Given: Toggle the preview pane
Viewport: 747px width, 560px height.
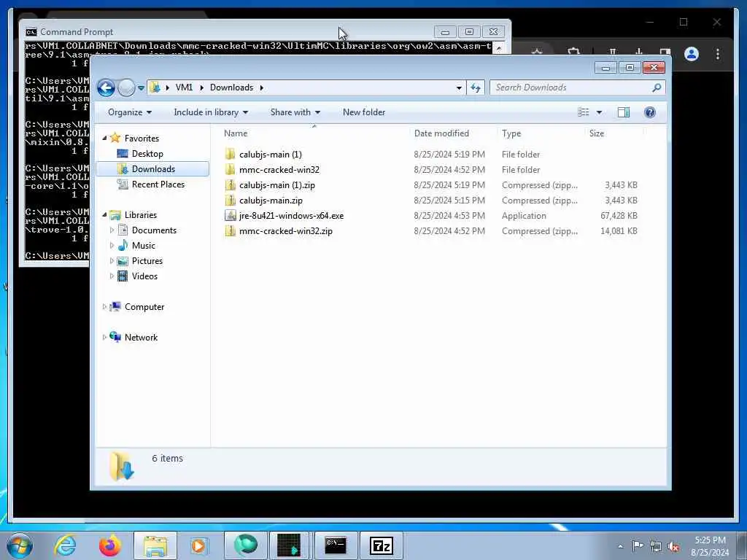Looking at the screenshot, I should (x=623, y=112).
